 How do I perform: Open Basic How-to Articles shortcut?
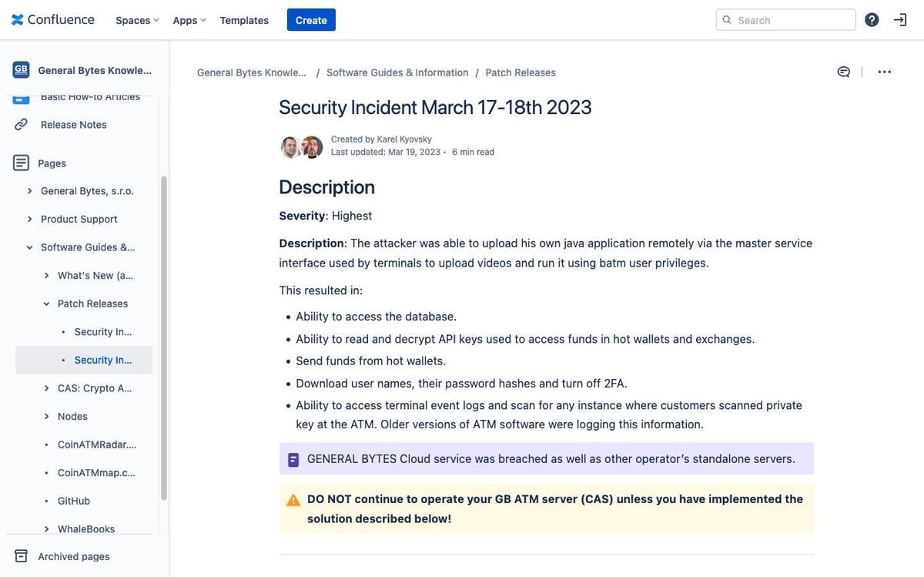click(90, 96)
